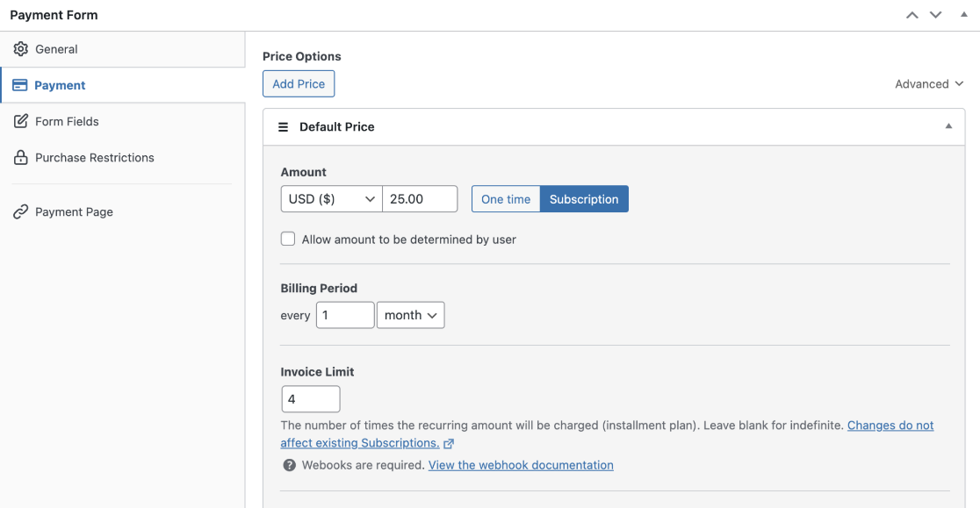
Task: Click the Amount label
Action: [x=303, y=172]
